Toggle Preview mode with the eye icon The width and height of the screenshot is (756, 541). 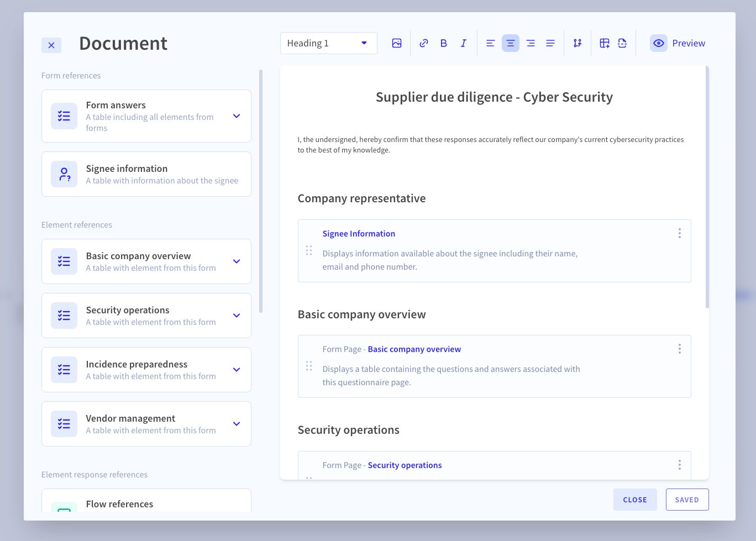[x=659, y=43]
